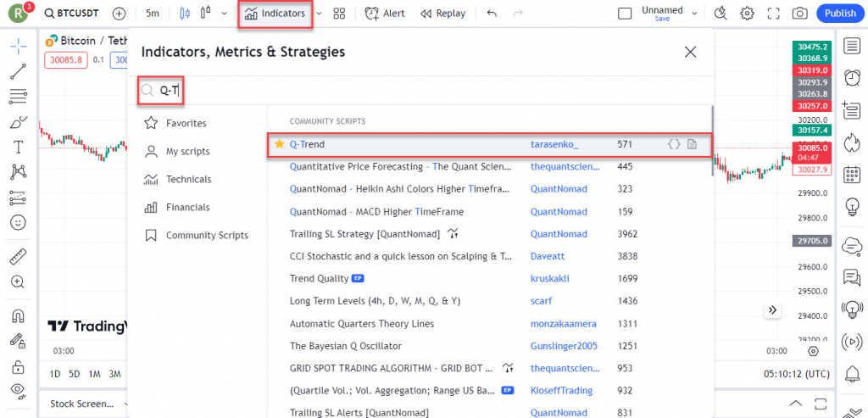
Task: Open the emoji icons tool
Action: click(19, 222)
